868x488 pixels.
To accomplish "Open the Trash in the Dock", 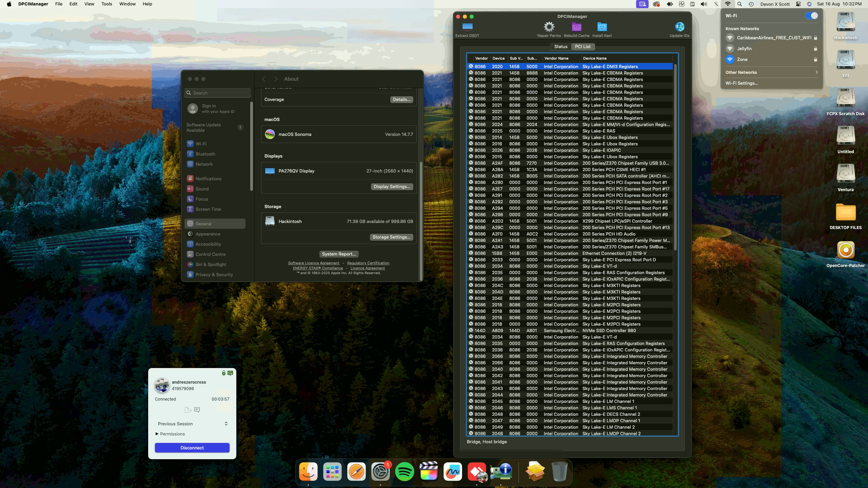I will [x=559, y=471].
